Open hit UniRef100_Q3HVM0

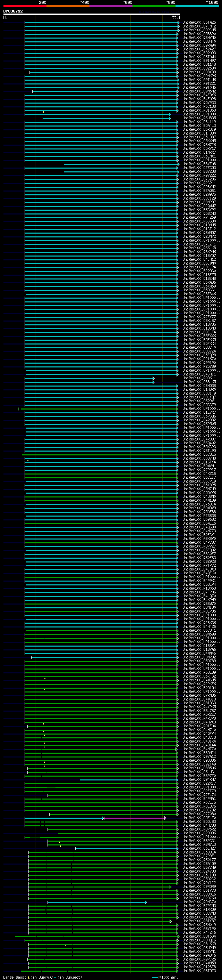[199, 38]
